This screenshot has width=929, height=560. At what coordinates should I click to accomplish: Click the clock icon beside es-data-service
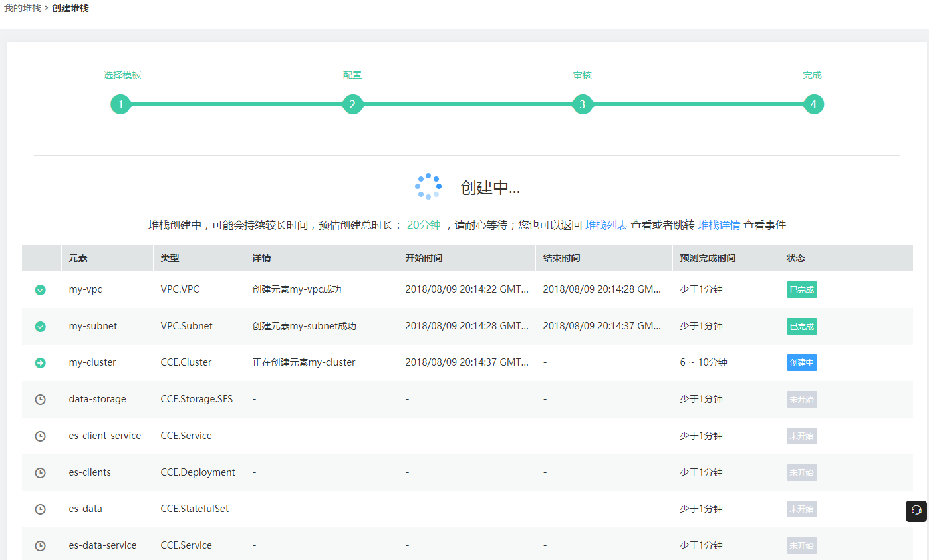point(41,546)
